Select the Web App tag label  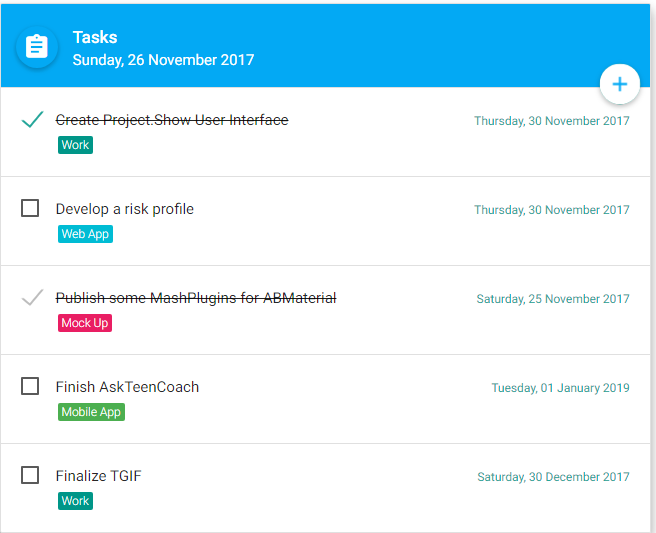point(85,234)
